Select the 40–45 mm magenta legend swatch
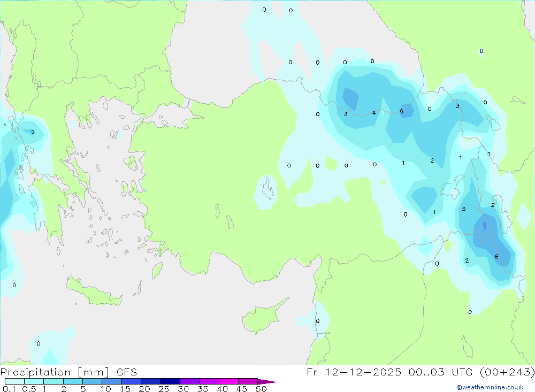The width and height of the screenshot is (535, 392). [x=228, y=381]
